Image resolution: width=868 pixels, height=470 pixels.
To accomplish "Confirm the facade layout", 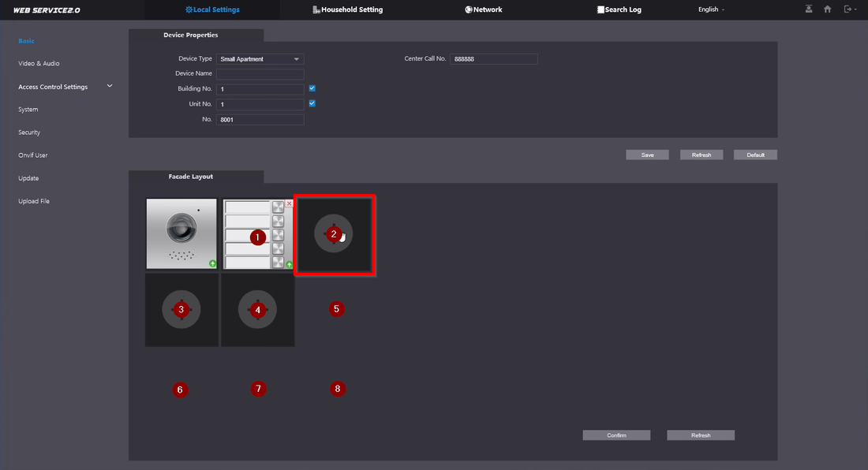I will coord(616,435).
